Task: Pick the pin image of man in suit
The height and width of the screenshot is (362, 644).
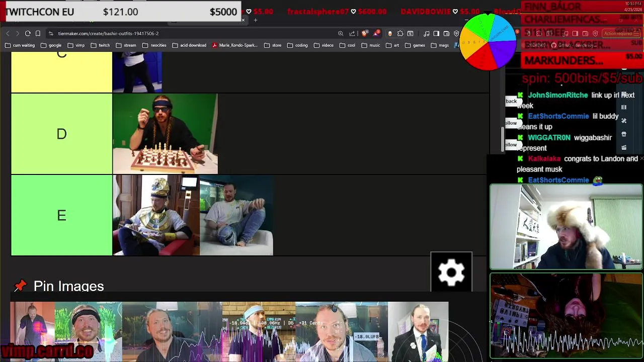Action: click(418, 332)
